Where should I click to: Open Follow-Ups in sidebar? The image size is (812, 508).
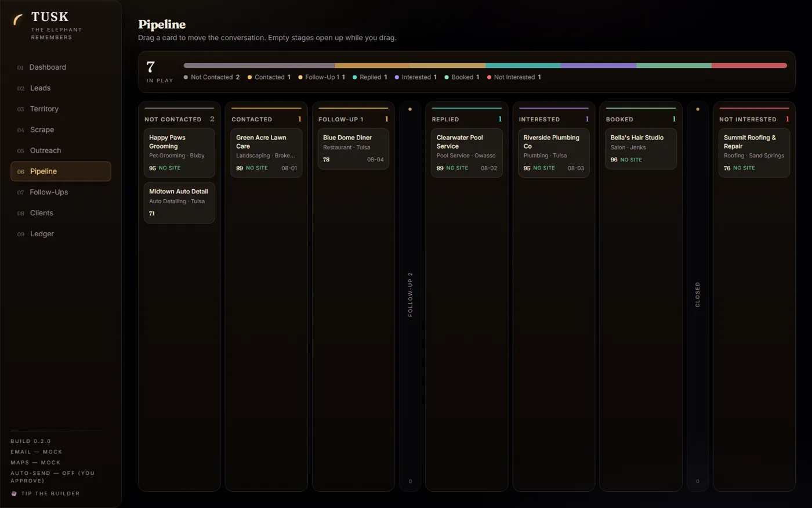point(60,192)
